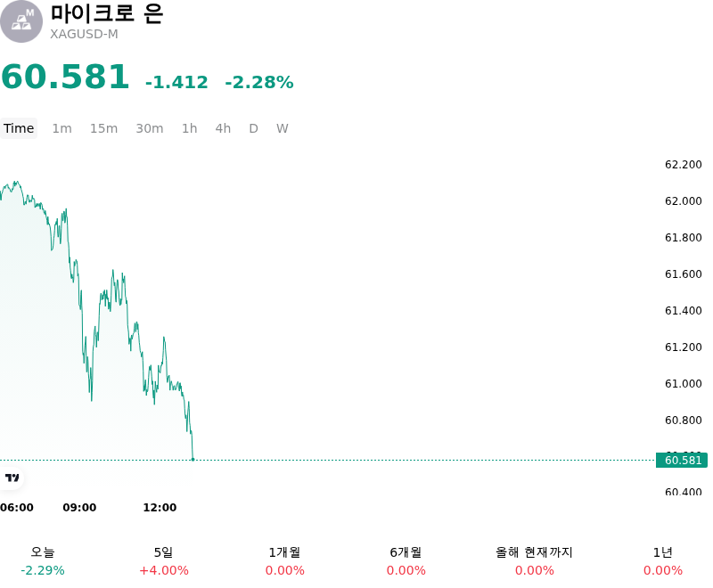Select the 4h interval
Screen dimensions: 713x588
pos(223,128)
